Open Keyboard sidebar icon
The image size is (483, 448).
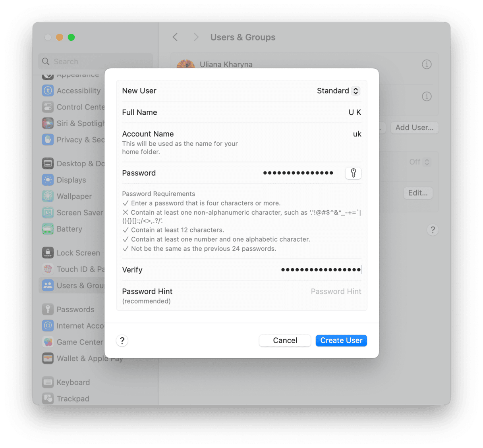[x=48, y=382]
